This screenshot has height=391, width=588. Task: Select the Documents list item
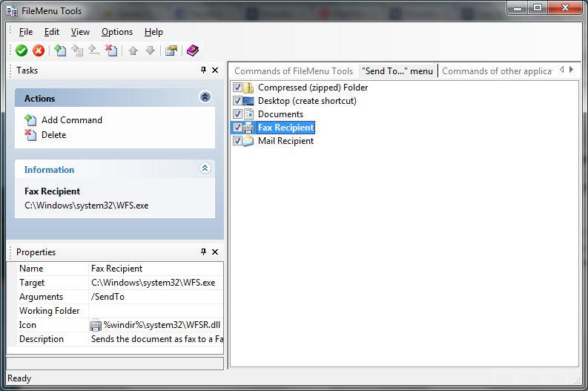click(x=280, y=114)
